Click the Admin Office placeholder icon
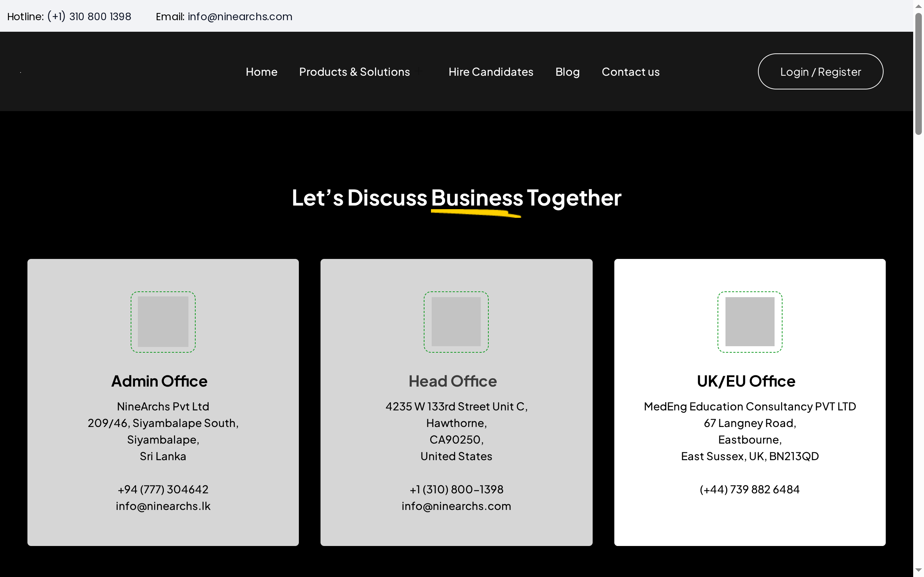Image resolution: width=924 pixels, height=577 pixels. click(163, 322)
